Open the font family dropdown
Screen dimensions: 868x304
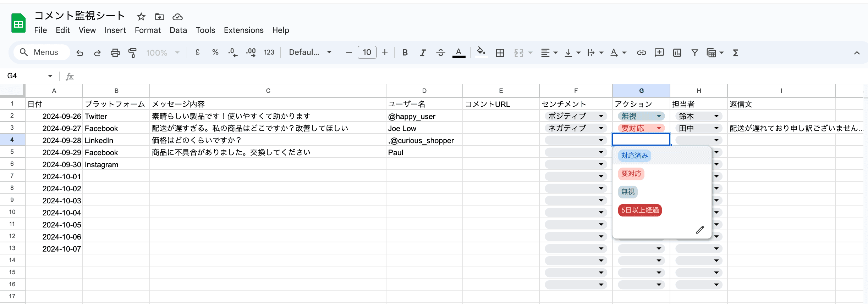310,52
